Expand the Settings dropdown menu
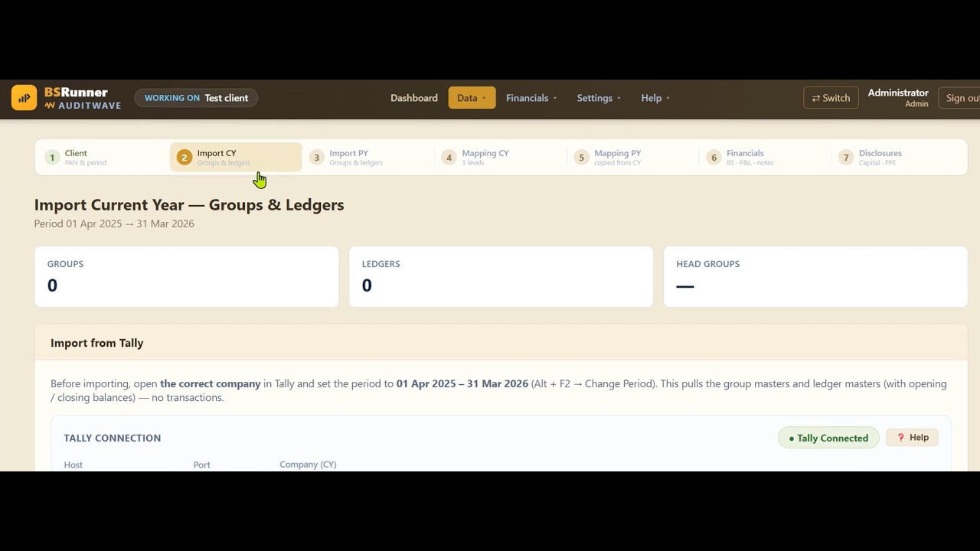This screenshot has height=551, width=980. coord(599,98)
